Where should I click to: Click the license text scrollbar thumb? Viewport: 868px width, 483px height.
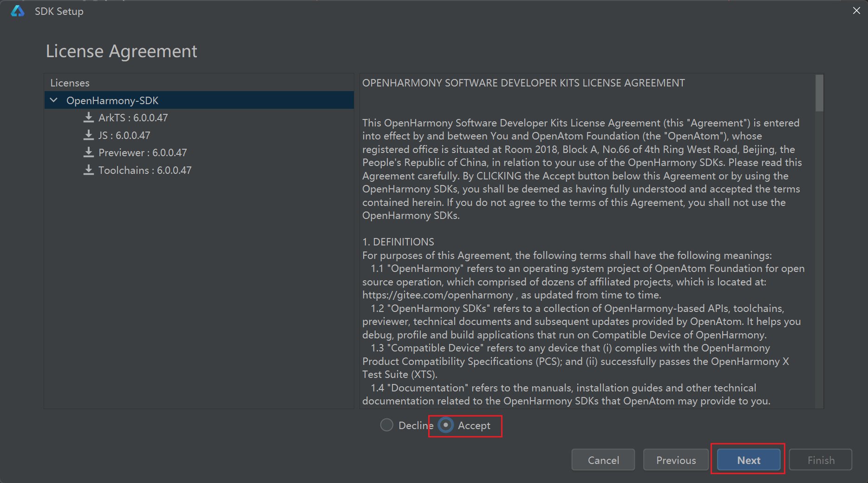click(819, 93)
